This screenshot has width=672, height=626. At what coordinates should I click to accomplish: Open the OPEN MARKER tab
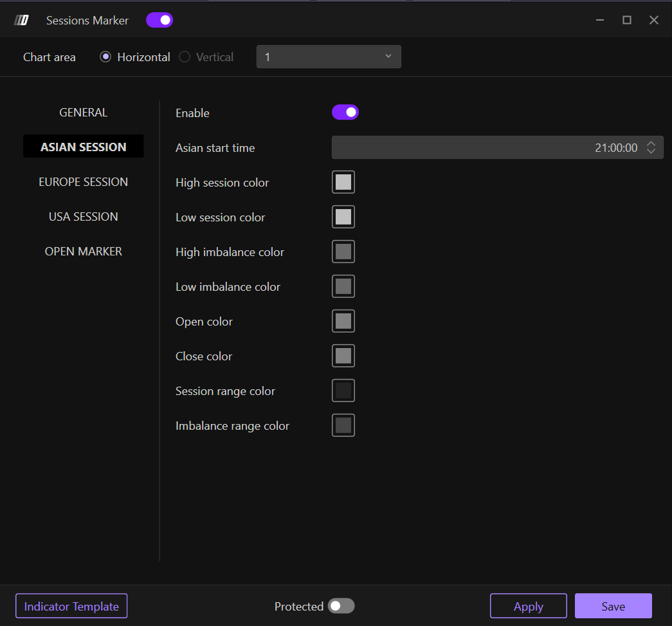pos(84,252)
